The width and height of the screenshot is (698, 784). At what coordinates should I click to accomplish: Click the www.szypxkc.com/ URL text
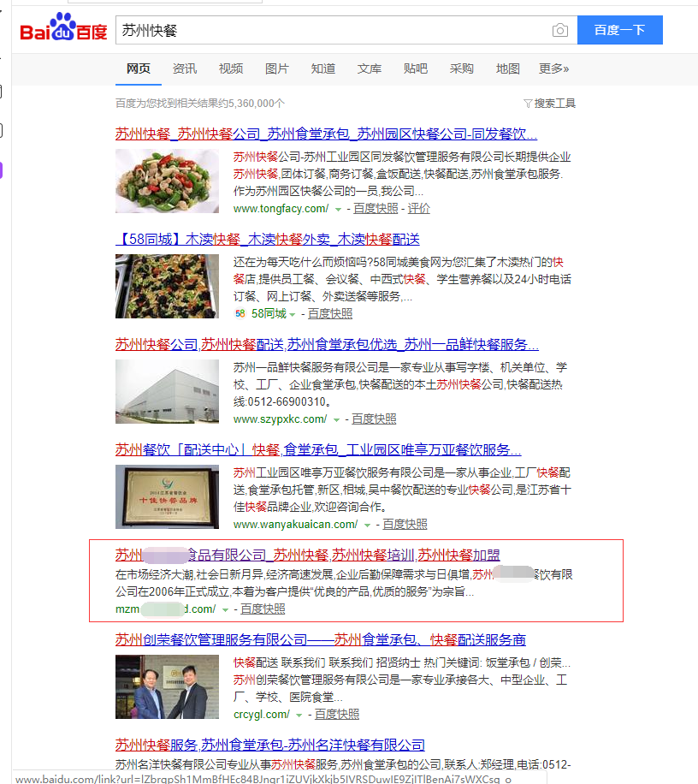[x=280, y=419]
